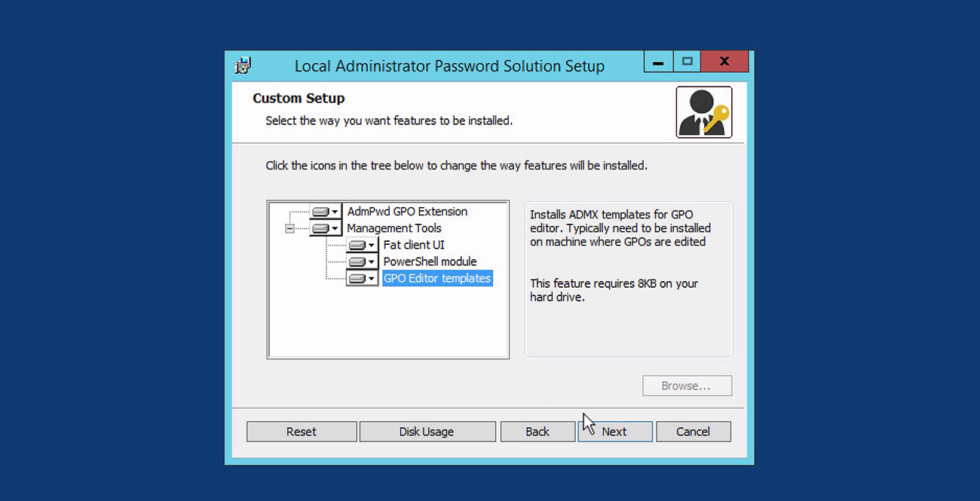The height and width of the screenshot is (501, 980).
Task: Click the Reset button
Action: [x=302, y=432]
